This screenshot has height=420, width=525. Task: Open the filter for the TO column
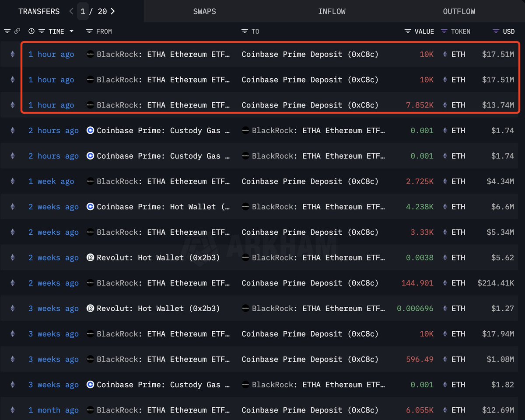pos(244,31)
